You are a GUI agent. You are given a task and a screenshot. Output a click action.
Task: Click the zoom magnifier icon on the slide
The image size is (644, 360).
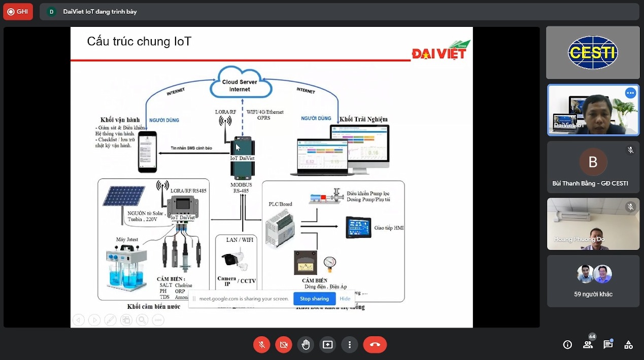tap(142, 320)
